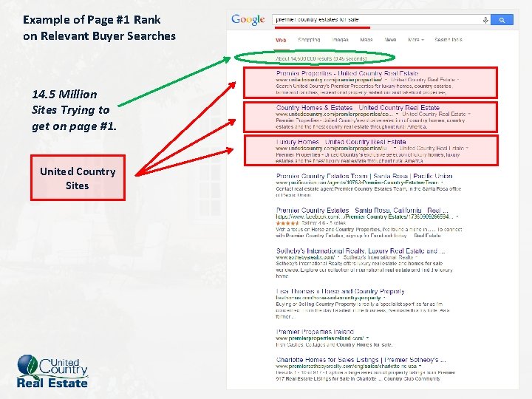Click the pacificunion.com URL under Premier Country Estates Team
Screen dimensions: 532x399
click(358, 183)
